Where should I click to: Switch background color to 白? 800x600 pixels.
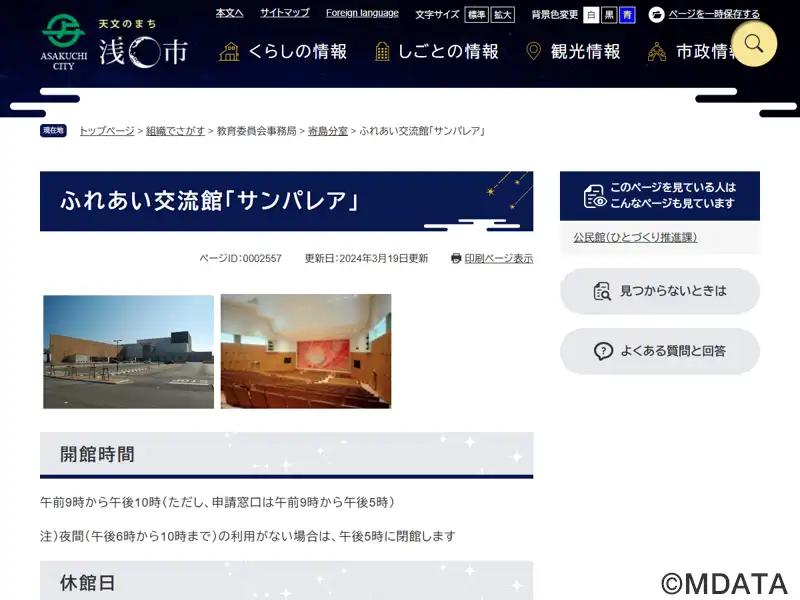[x=591, y=15]
